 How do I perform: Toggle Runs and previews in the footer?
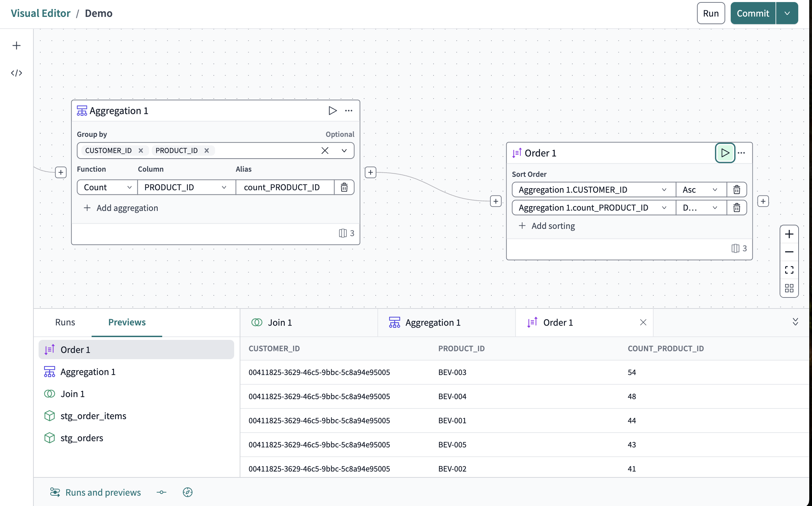click(96, 492)
